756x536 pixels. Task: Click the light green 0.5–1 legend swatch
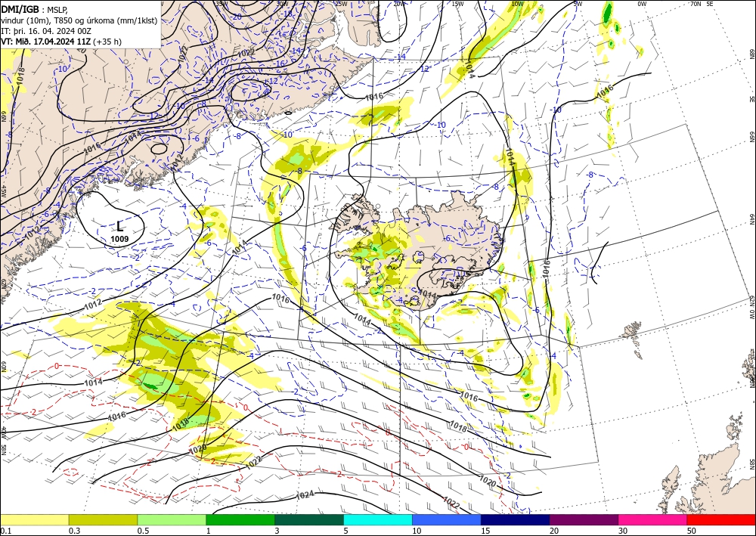click(172, 519)
